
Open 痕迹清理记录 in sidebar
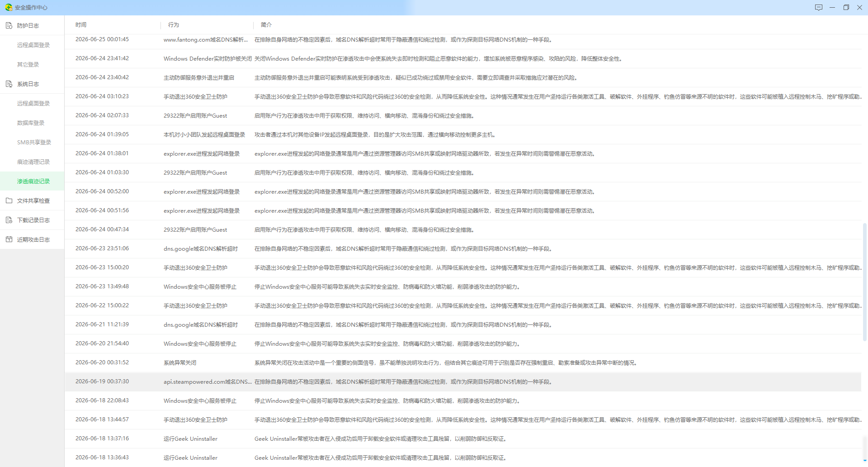(x=33, y=162)
